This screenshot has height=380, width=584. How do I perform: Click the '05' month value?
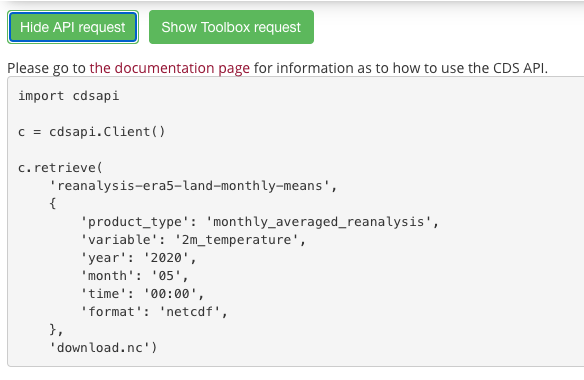pos(166,276)
